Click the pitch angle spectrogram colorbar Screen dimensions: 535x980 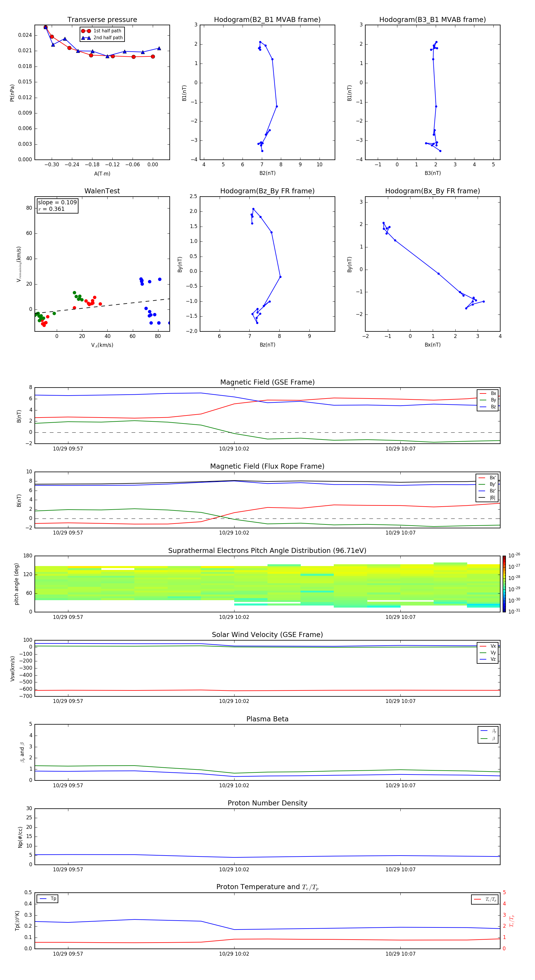pos(504,584)
